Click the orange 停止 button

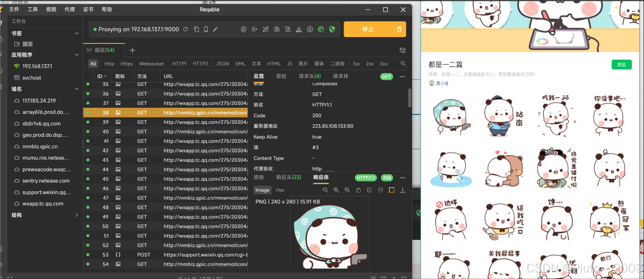click(x=368, y=29)
